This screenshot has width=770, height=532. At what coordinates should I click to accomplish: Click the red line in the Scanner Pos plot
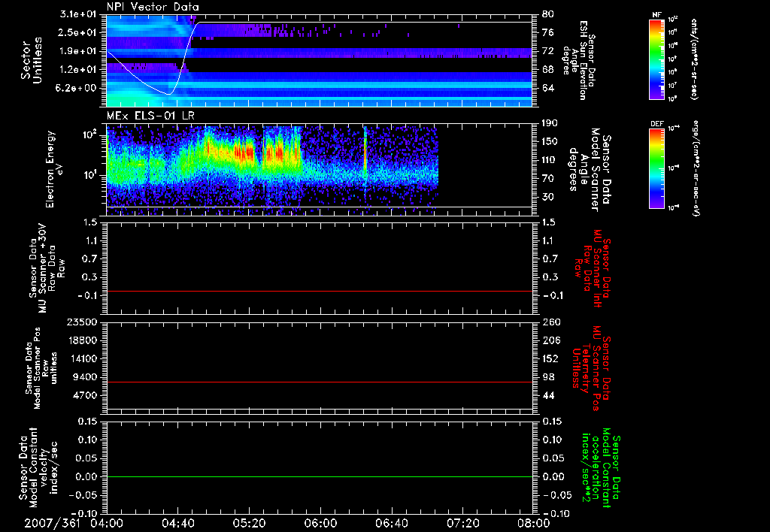pyautogui.click(x=320, y=382)
